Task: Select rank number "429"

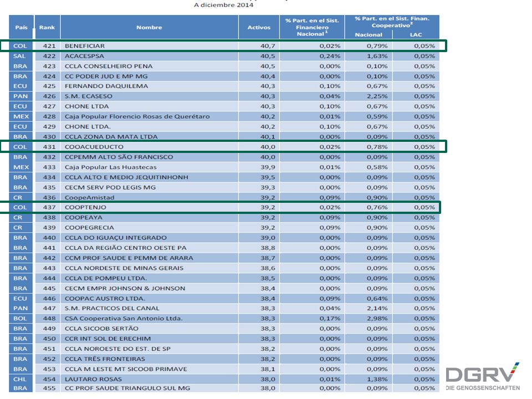Action: pos(49,127)
